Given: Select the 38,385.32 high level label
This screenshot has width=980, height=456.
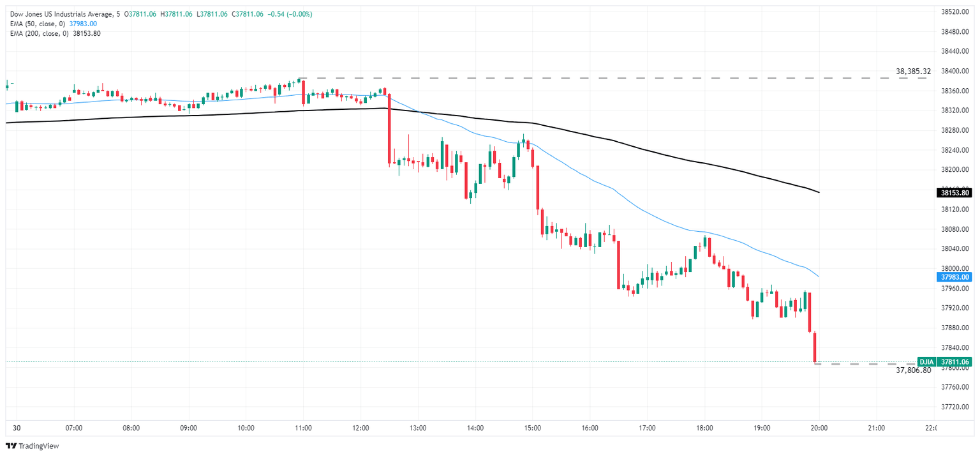Looking at the screenshot, I should (x=913, y=72).
